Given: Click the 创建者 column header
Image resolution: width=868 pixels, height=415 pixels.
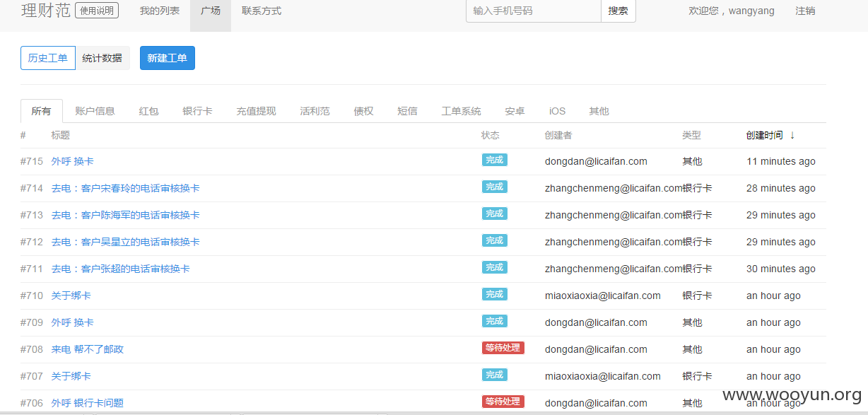Looking at the screenshot, I should coord(558,135).
